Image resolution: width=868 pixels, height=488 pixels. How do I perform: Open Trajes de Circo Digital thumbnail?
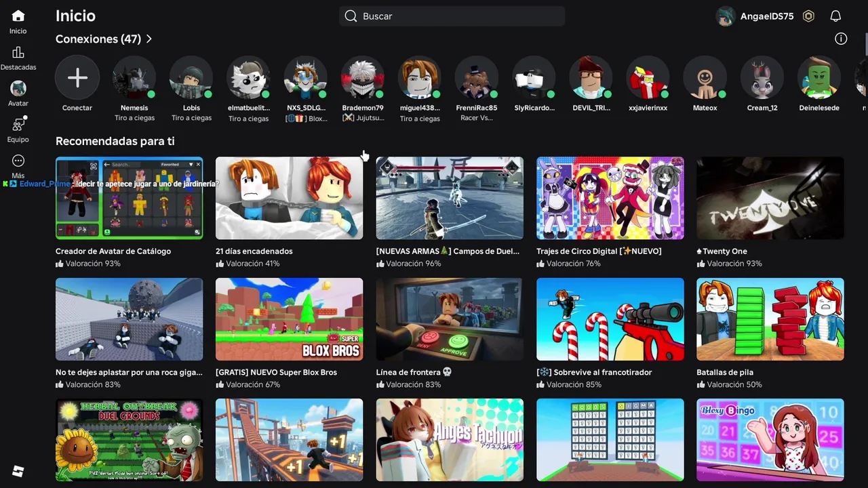610,198
